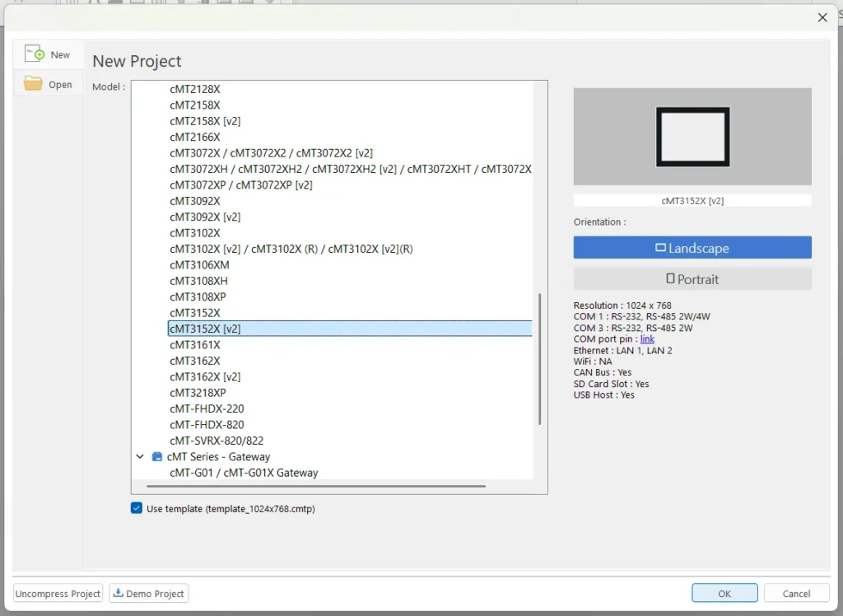Select cMT-G01 / cMT-G01X Gateway model
This screenshot has width=843, height=616.
(x=244, y=473)
